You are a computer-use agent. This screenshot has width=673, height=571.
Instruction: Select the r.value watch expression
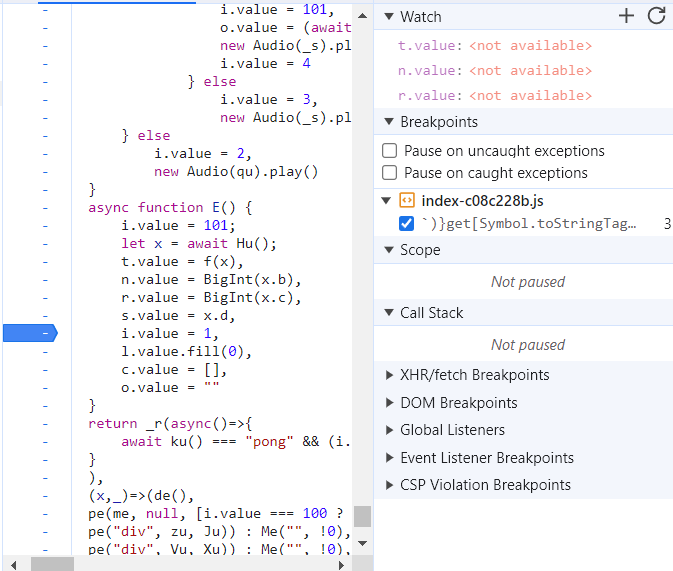click(x=494, y=95)
